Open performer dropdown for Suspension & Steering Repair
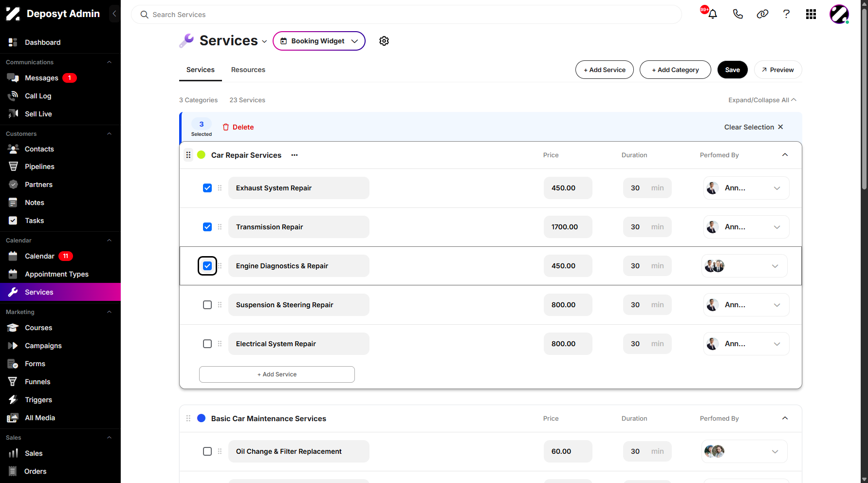This screenshot has width=868, height=483. [746, 305]
